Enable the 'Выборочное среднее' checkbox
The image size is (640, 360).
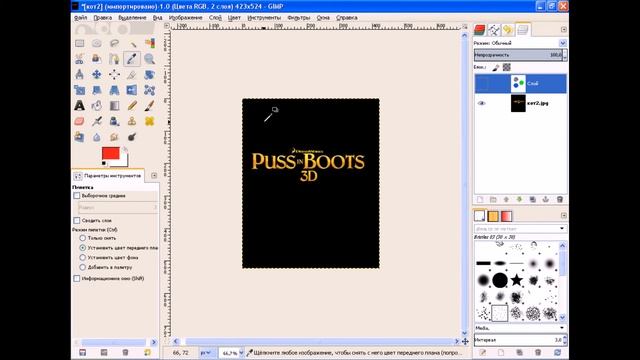point(77,196)
